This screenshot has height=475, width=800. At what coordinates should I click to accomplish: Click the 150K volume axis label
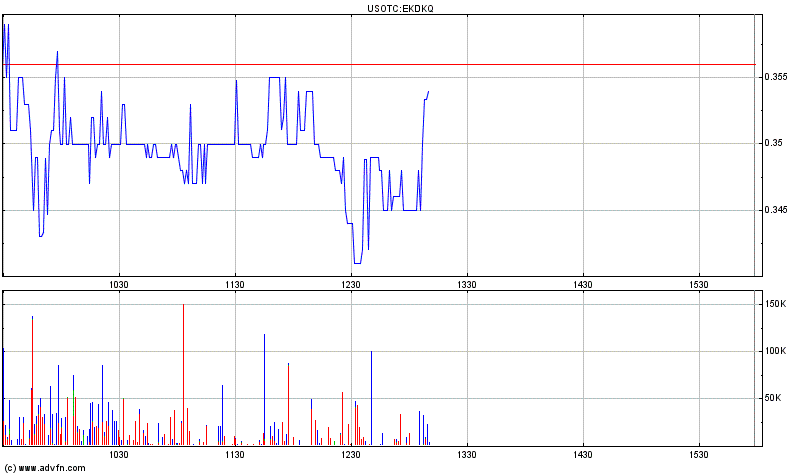pyautogui.click(x=776, y=304)
